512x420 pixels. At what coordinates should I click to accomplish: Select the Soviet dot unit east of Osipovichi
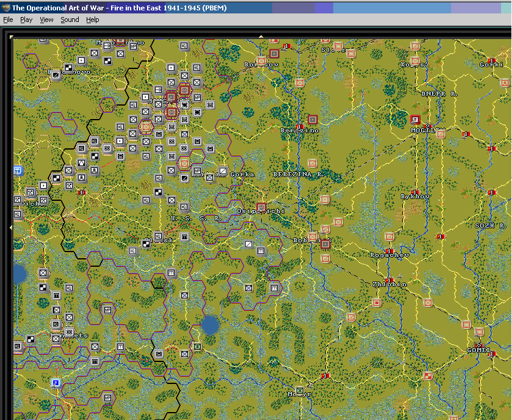[325, 199]
